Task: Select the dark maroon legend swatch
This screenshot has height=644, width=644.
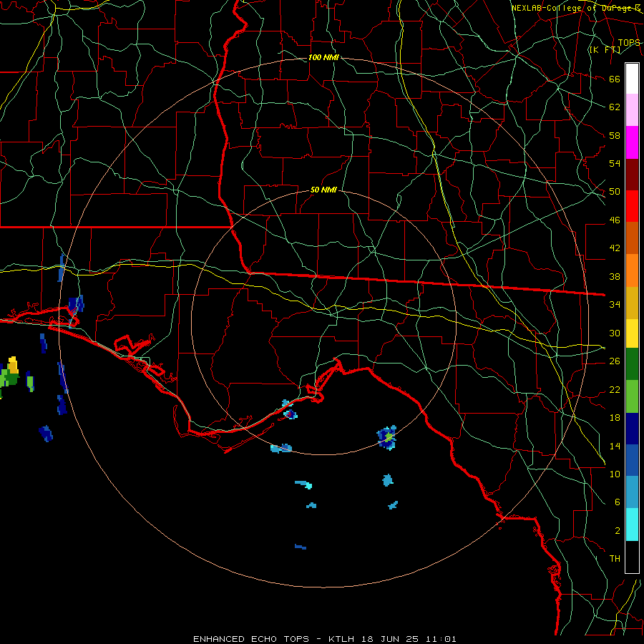Action: click(x=632, y=175)
